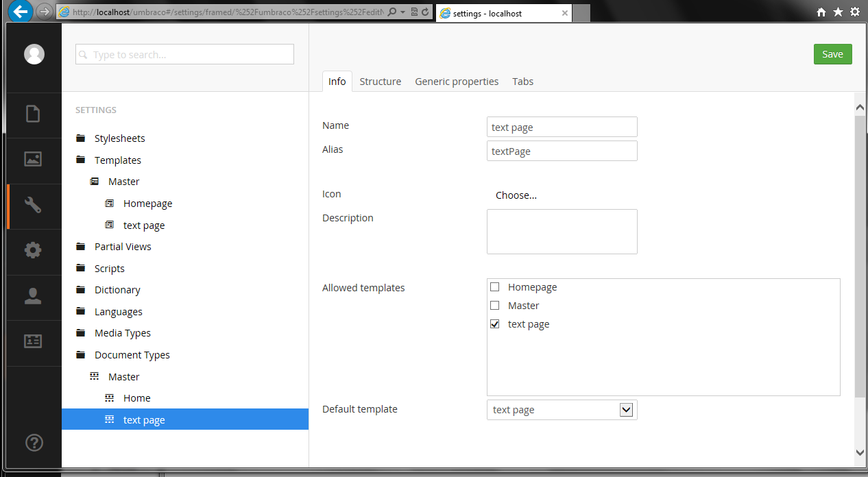Image resolution: width=868 pixels, height=477 pixels.
Task: Click the scrollbar up arrow
Action: pos(860,106)
